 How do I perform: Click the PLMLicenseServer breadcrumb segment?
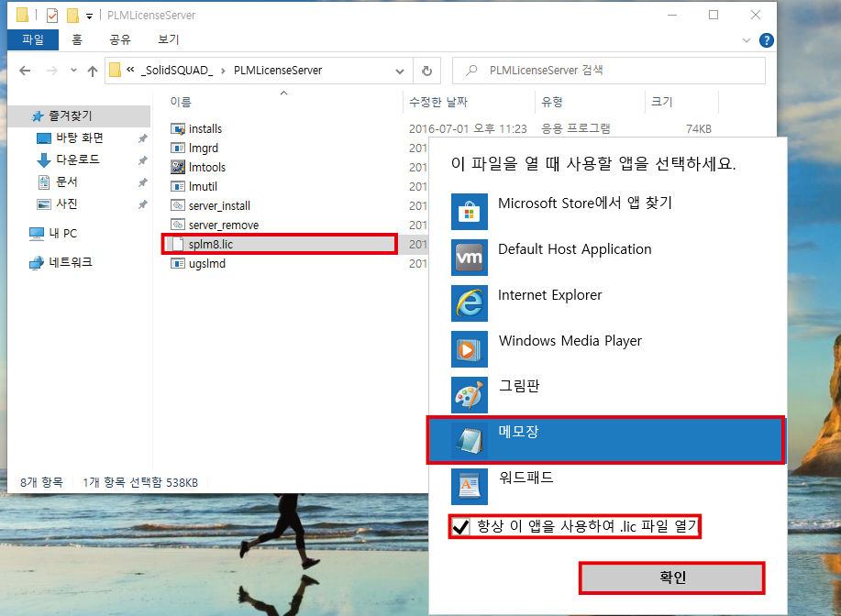[278, 71]
